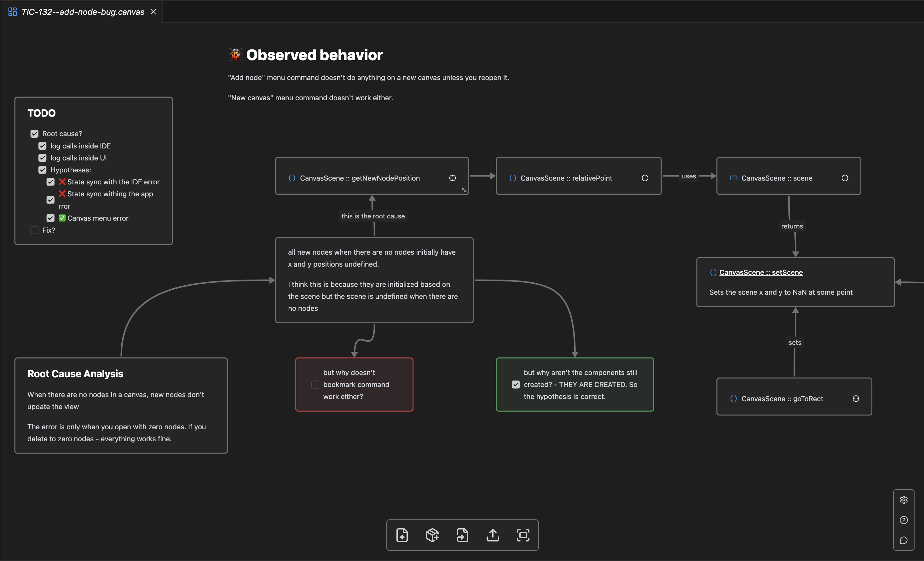Screen dimensions: 924x561
Task: Open the feedback chat bubble icon
Action: point(904,541)
